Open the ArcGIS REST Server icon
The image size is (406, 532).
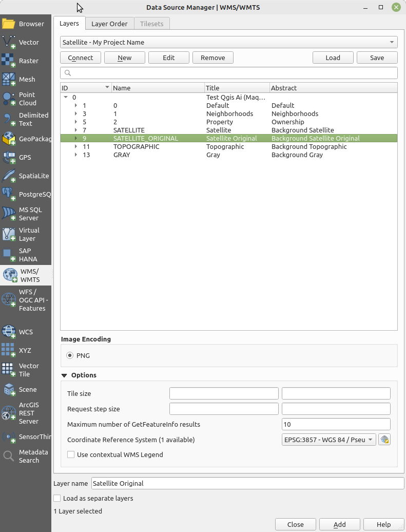[x=9, y=413]
